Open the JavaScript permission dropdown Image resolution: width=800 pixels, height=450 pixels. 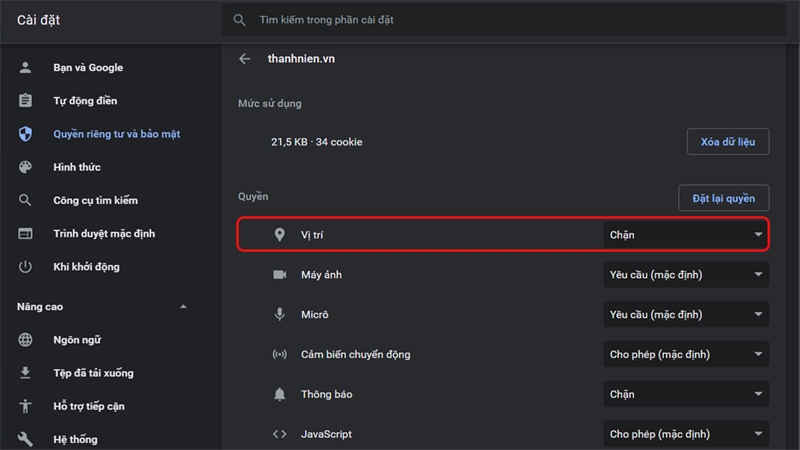pos(686,434)
